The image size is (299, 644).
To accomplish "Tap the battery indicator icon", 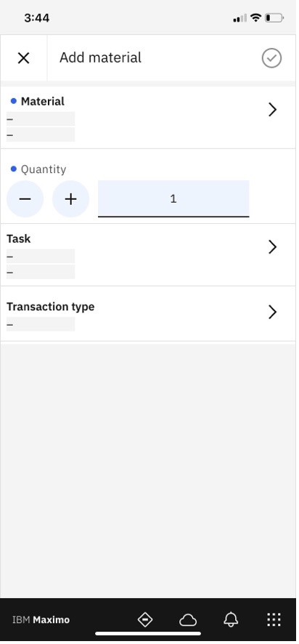I will click(x=274, y=17).
